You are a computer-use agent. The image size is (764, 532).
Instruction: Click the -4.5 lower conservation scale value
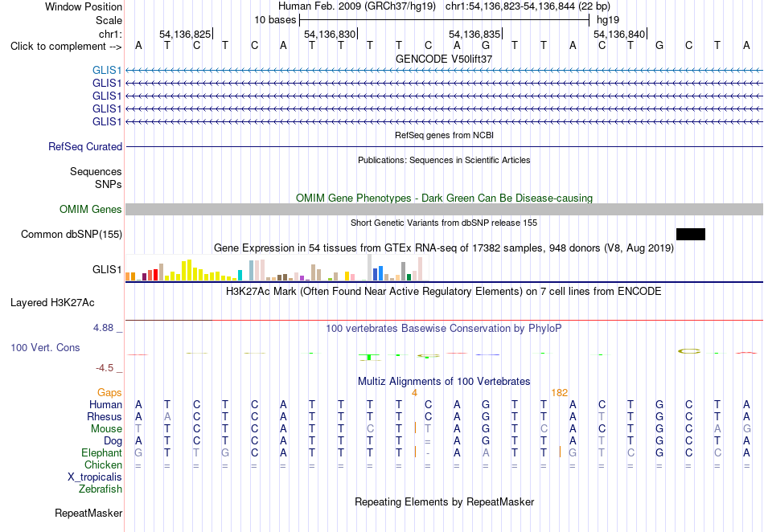tap(105, 368)
